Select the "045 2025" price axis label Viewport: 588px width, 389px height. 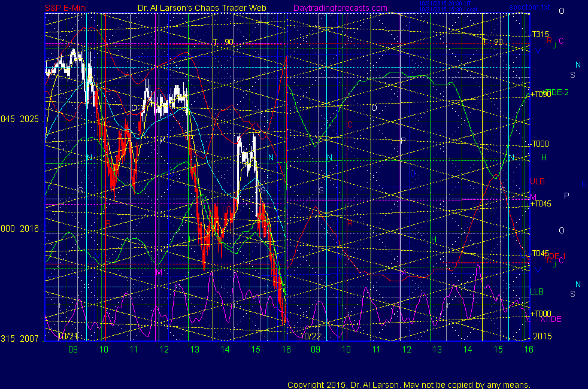(x=20, y=119)
